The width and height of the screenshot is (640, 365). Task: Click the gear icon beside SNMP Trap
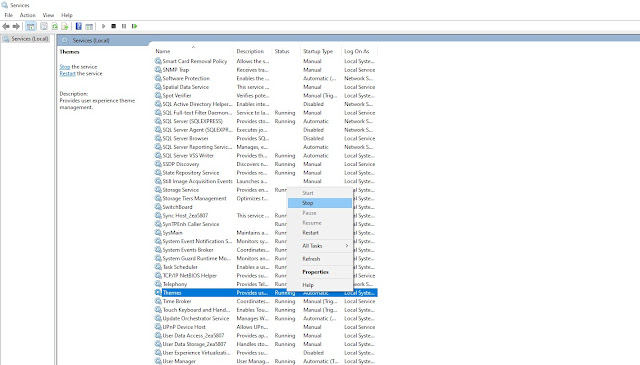(x=158, y=69)
